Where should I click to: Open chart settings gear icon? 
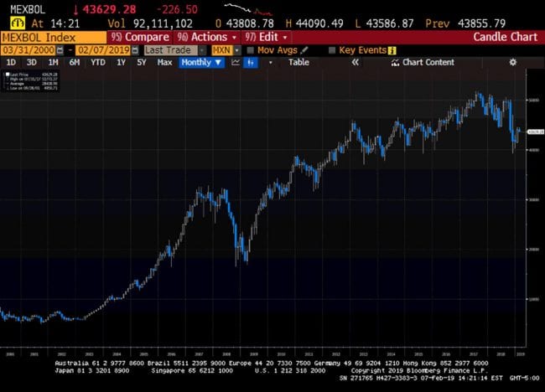(x=513, y=63)
